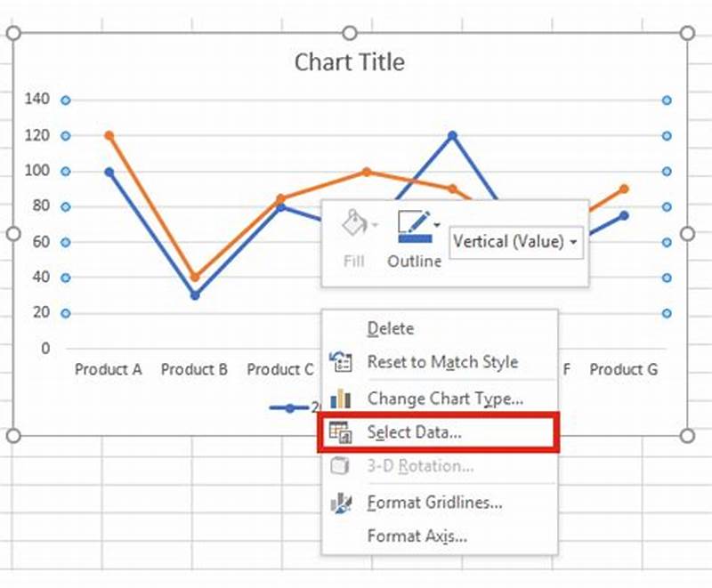Choose Delete from the context menu
This screenshot has width=712, height=588.
(x=390, y=327)
